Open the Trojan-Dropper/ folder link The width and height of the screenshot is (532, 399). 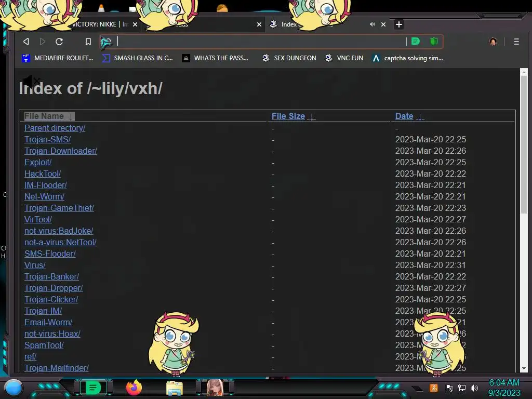tap(54, 288)
